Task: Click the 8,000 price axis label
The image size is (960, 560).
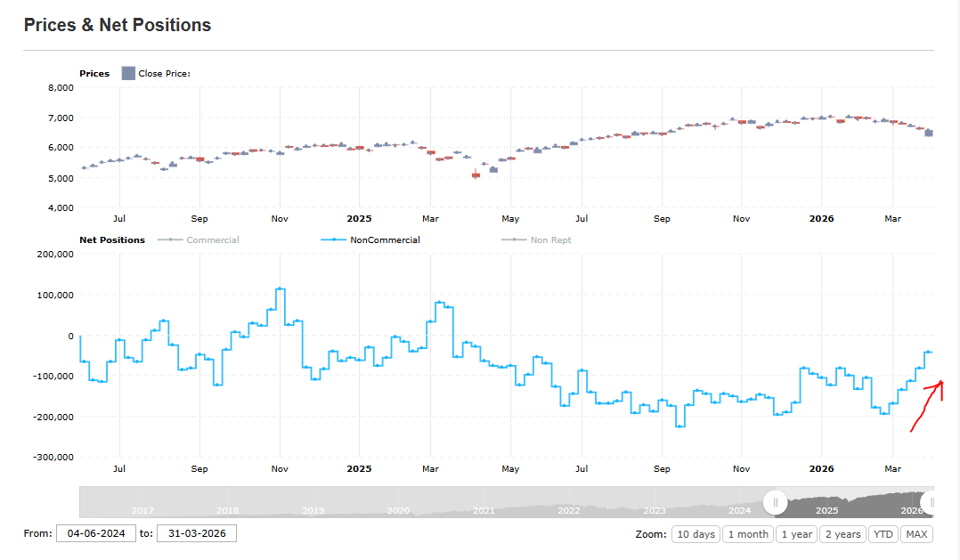Action: pos(61,87)
